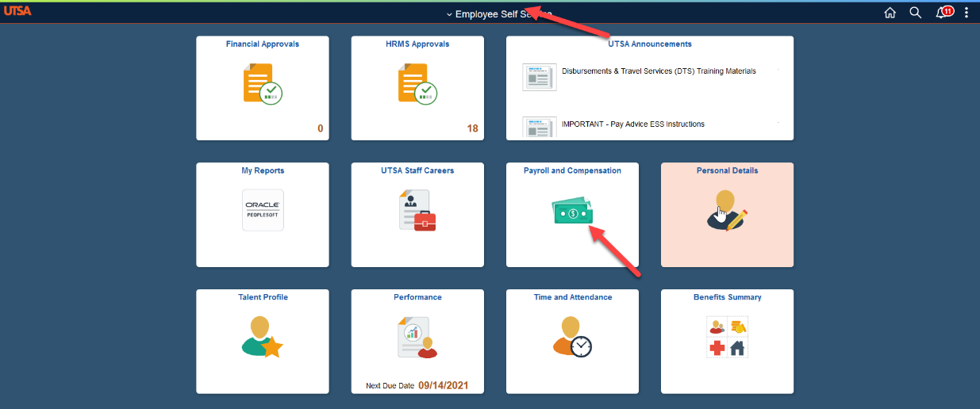Viewport: 980px width, 409px height.
Task: Open IMPORTANT Pay Advice ESS Instructions announcement
Action: [x=632, y=124]
